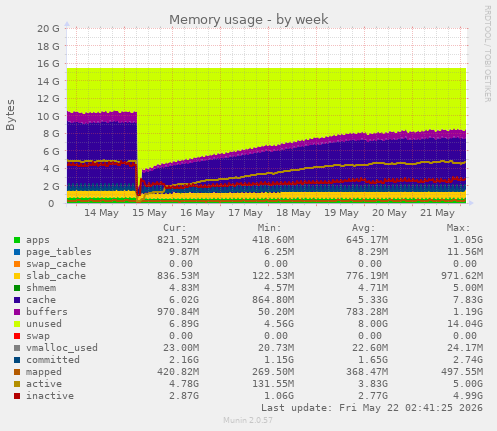Click the swap_cache orange legend swatch
This screenshot has width=497, height=431.
pyautogui.click(x=17, y=264)
